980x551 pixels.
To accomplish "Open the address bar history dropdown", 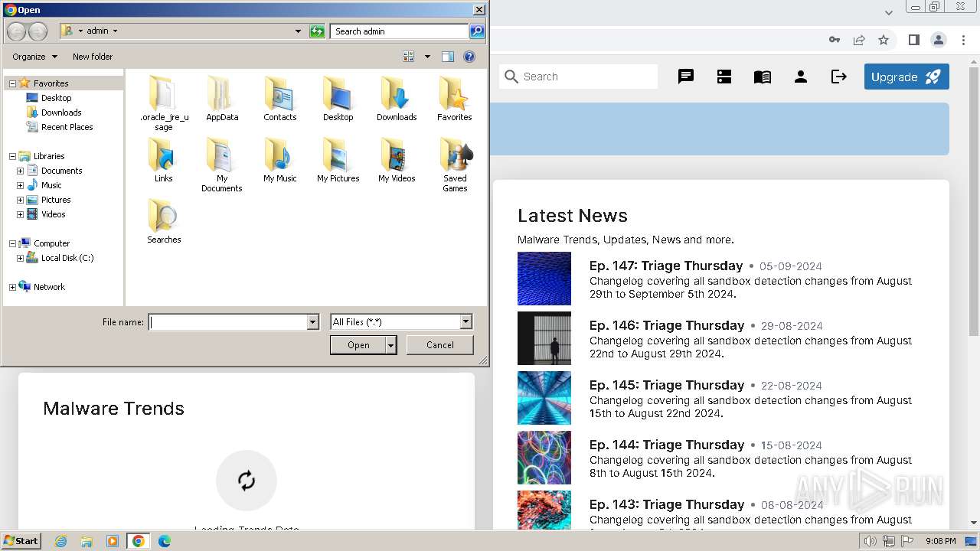I will click(299, 31).
